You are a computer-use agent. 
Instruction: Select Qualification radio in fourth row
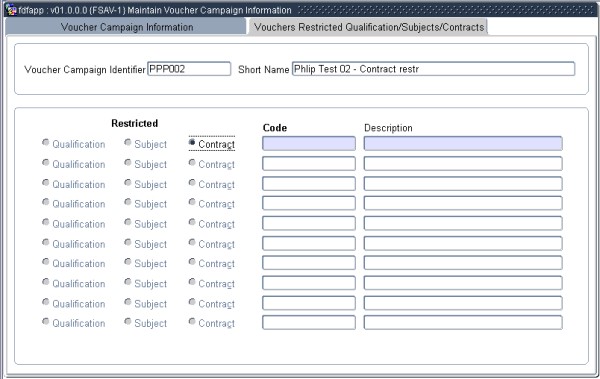point(46,202)
